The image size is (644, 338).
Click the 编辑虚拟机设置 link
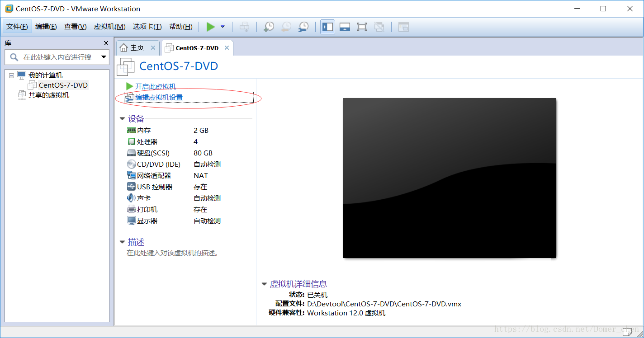click(159, 97)
